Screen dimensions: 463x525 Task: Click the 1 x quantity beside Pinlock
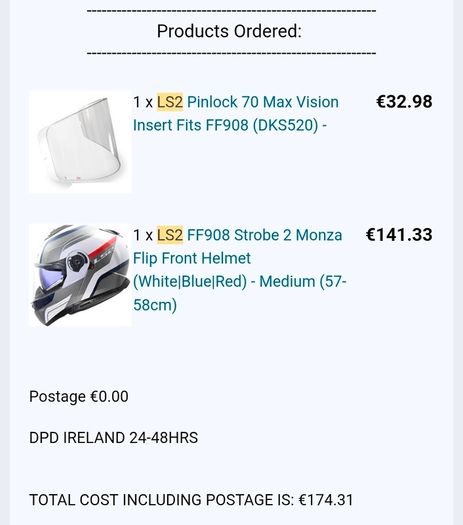pos(143,102)
